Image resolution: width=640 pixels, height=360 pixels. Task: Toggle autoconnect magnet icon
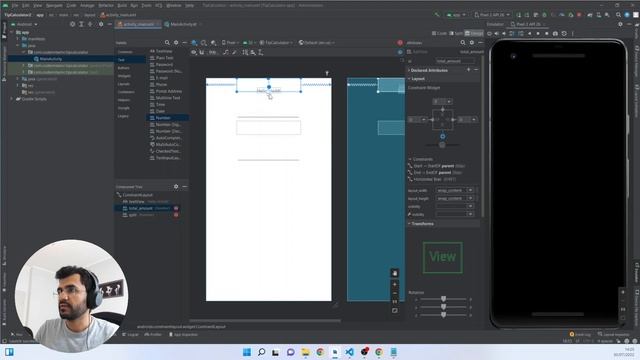point(202,52)
